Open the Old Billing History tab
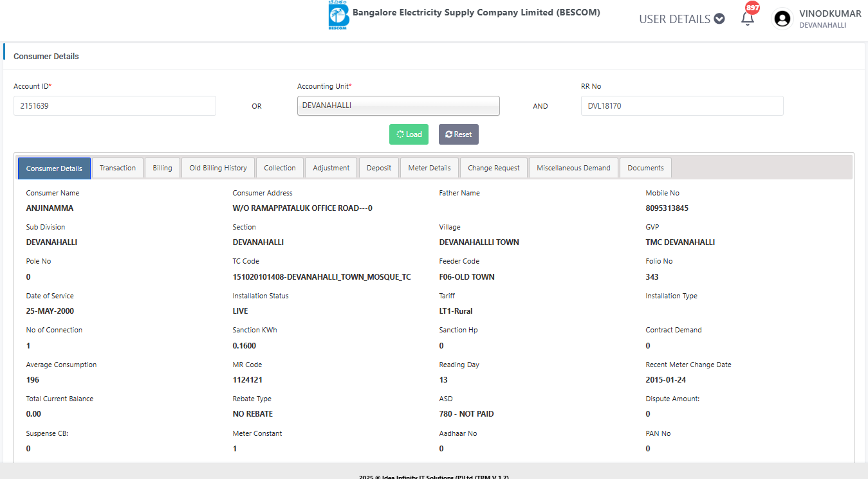The image size is (868, 479). point(218,168)
